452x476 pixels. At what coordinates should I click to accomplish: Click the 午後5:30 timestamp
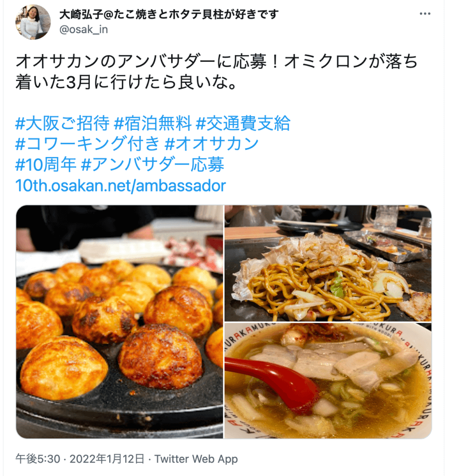click(38, 459)
